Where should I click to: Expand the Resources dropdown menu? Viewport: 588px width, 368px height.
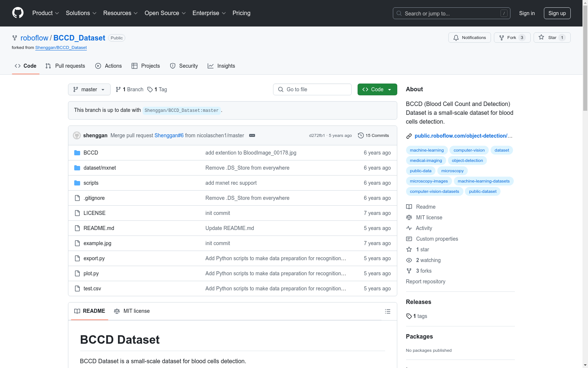[121, 13]
